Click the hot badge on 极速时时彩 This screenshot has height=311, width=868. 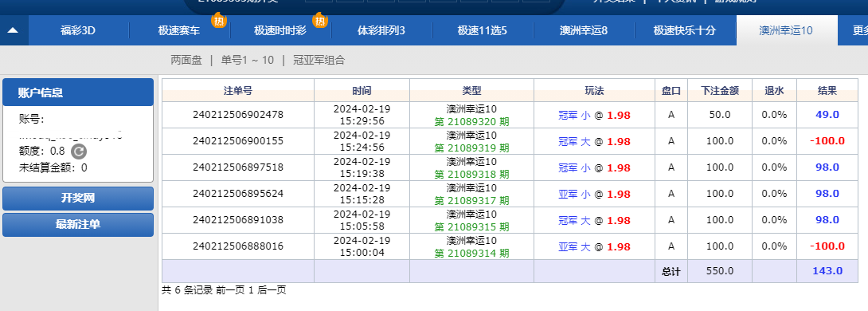pos(319,21)
